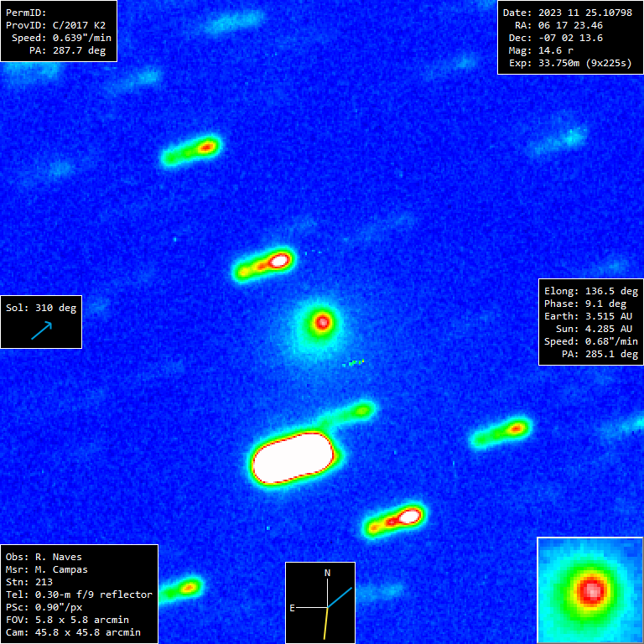
Task: Click the N label on the compass
Action: point(327,573)
